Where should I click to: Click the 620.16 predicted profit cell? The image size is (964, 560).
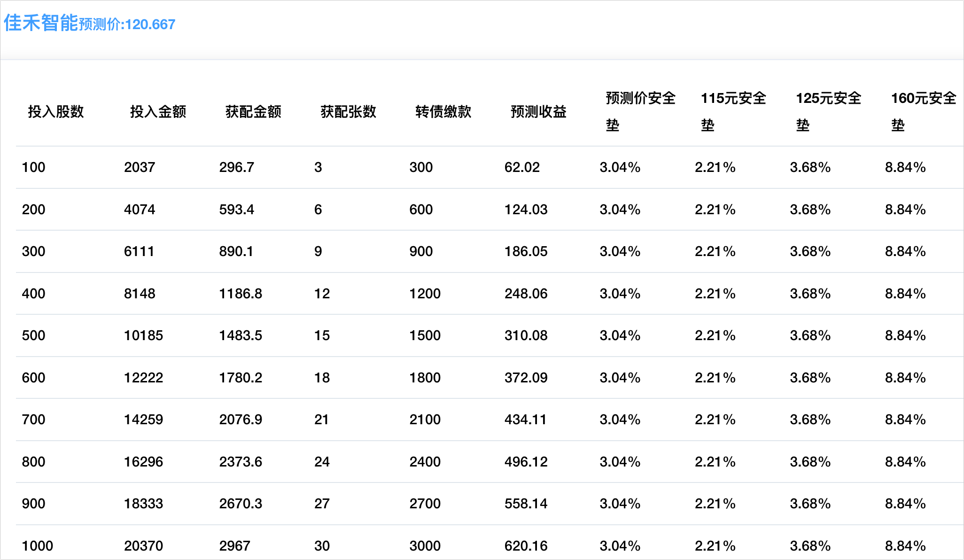[526, 546]
